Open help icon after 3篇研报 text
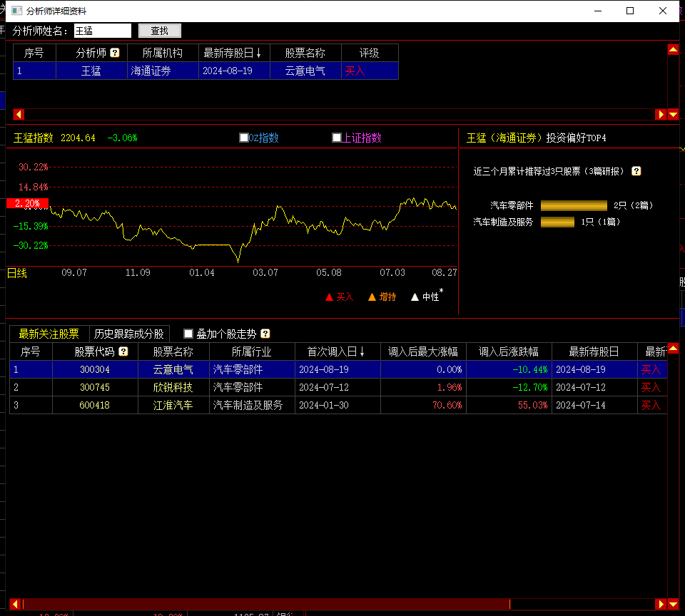Screen dimensions: 685x616 (636, 171)
